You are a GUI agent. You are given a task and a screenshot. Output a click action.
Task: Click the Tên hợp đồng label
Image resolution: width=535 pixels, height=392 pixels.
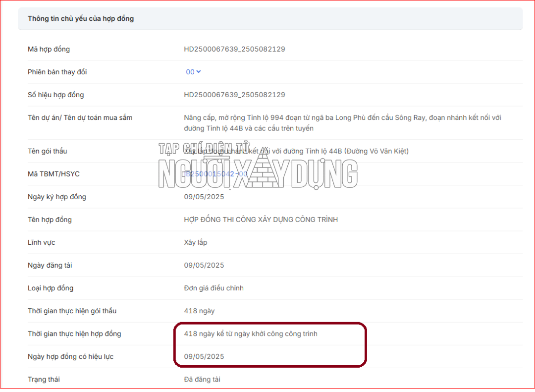50,220
